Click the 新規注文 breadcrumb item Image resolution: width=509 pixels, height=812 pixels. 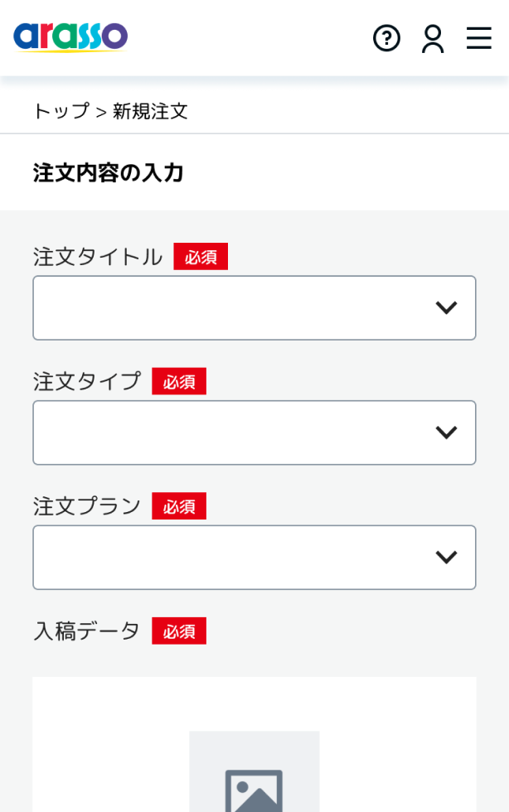tap(150, 111)
